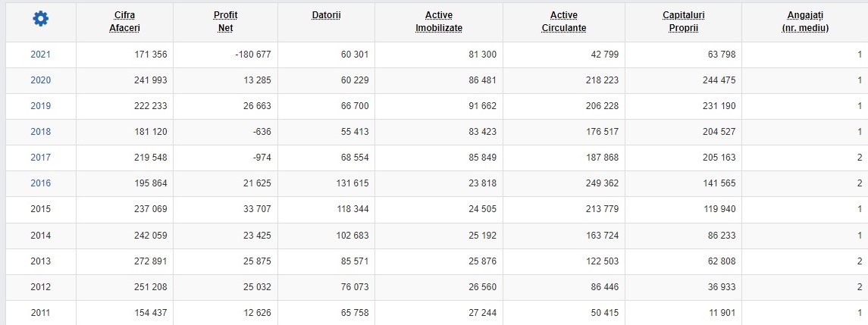Click the Angajați (nr. mediu) header
Viewport: 868px width, 325px height.
pos(805,22)
